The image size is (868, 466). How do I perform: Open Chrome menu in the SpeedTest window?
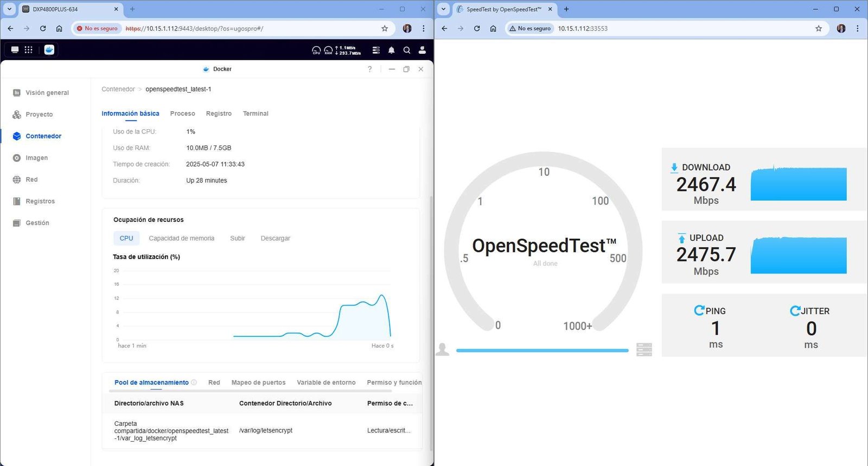tap(858, 29)
